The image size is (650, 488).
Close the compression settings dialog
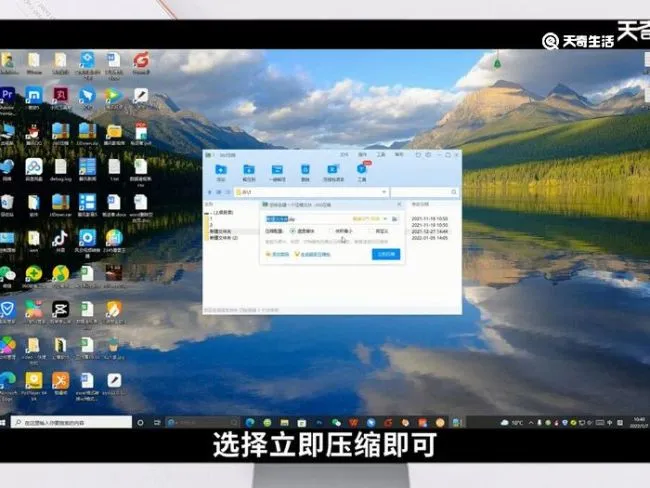(399, 204)
